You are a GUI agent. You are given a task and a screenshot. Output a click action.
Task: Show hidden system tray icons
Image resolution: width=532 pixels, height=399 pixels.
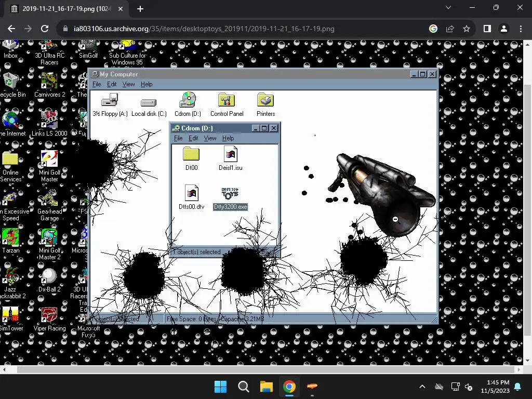click(x=422, y=387)
